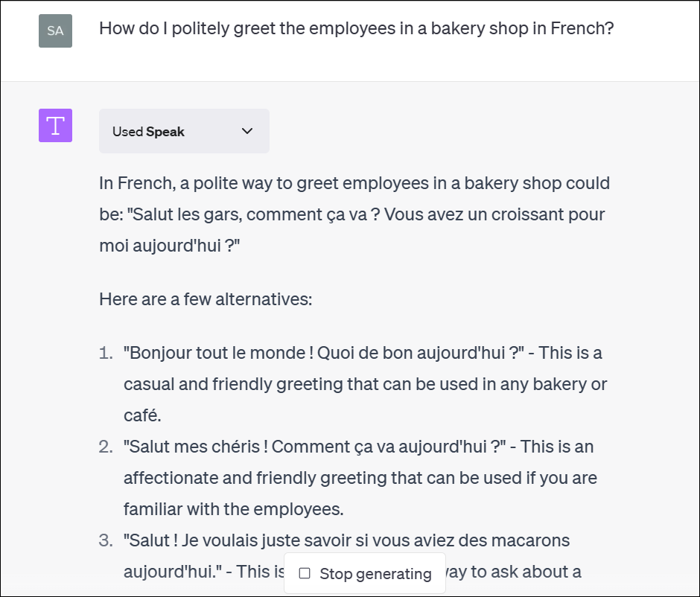Click the purple T assistant avatar
This screenshot has width=700, height=597.
[55, 125]
